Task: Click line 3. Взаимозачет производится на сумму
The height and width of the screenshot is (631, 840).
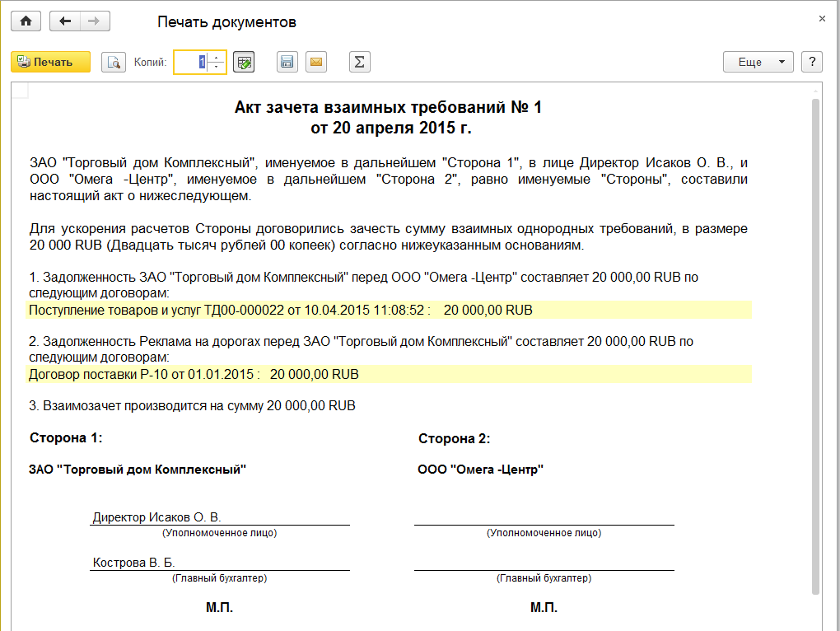Action: tap(193, 406)
